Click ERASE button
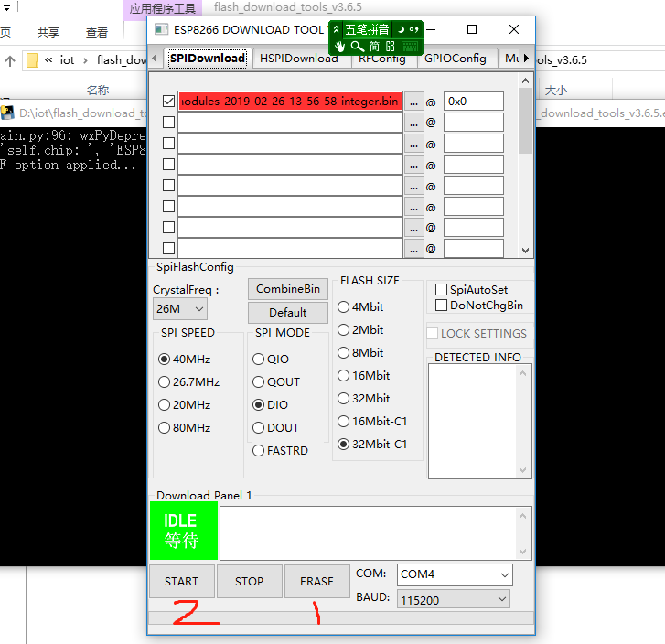The width and height of the screenshot is (665, 644). coord(316,581)
